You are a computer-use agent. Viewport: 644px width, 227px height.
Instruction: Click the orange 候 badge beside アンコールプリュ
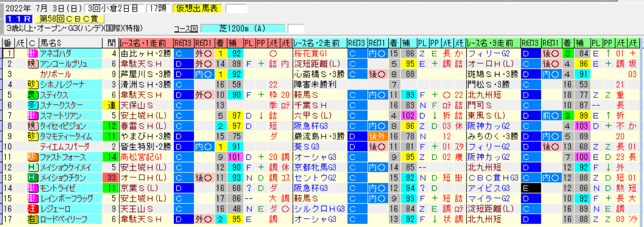[33, 64]
